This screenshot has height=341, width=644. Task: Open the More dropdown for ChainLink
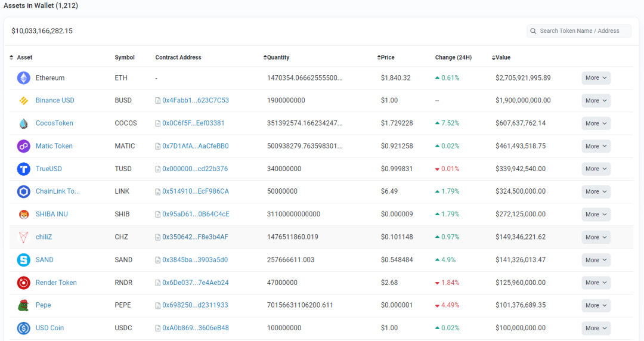pos(596,191)
